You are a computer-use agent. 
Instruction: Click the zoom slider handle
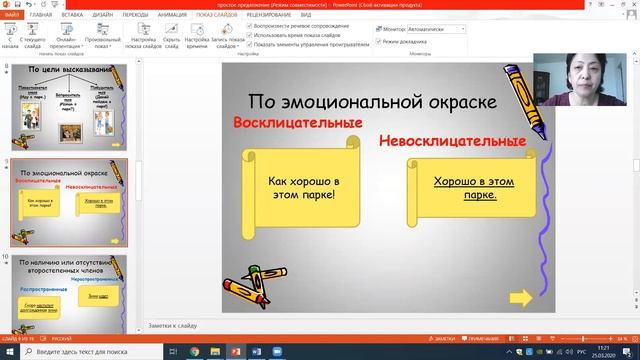pyautogui.click(x=583, y=339)
